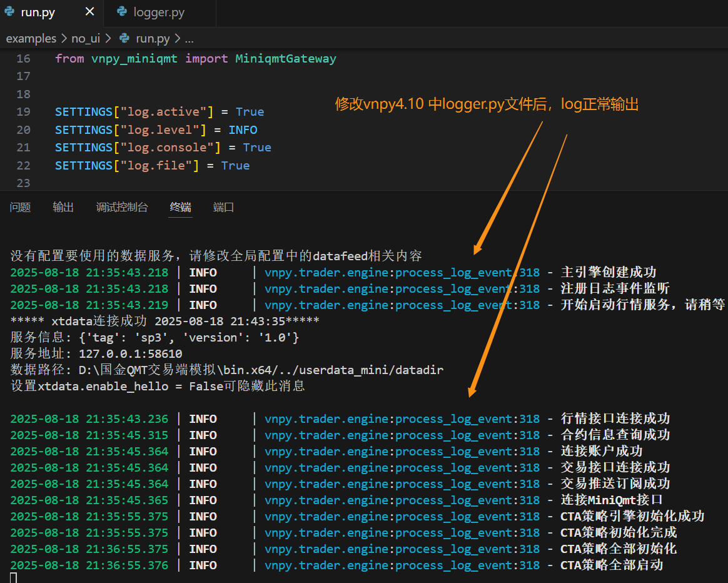Click line number 16 in gutter
This screenshot has width=728, height=583.
[x=23, y=59]
